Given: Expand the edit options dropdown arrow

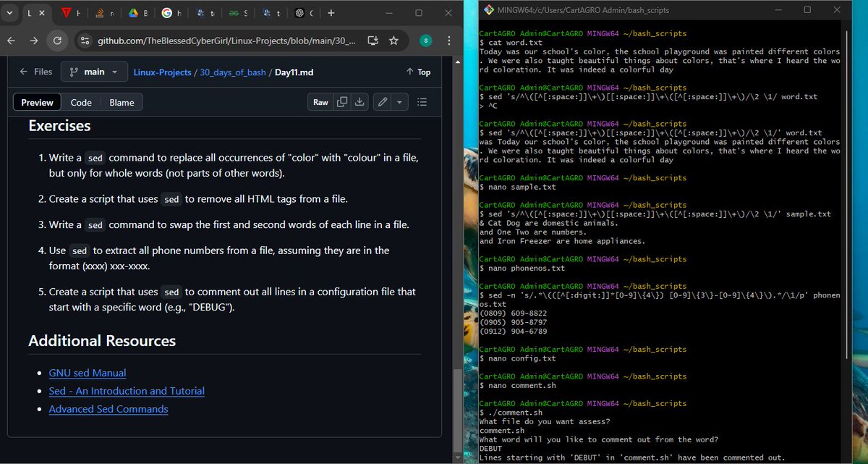Looking at the screenshot, I should coord(399,101).
